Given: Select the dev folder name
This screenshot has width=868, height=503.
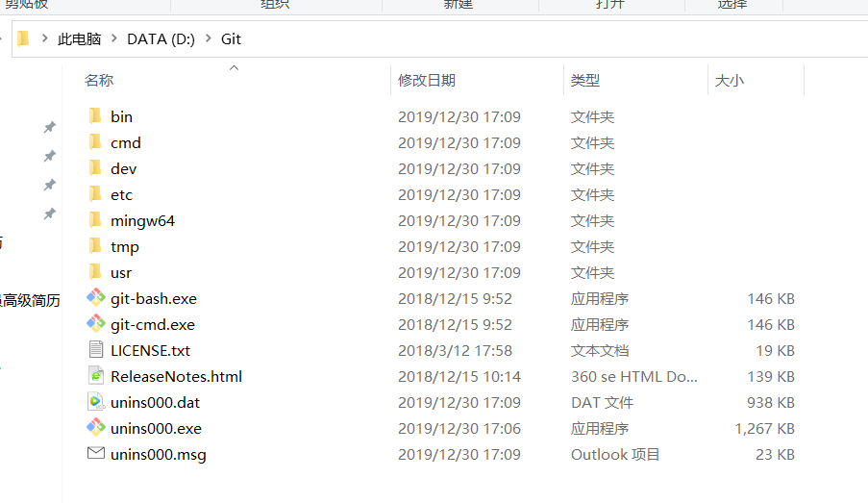Looking at the screenshot, I should [x=123, y=169].
